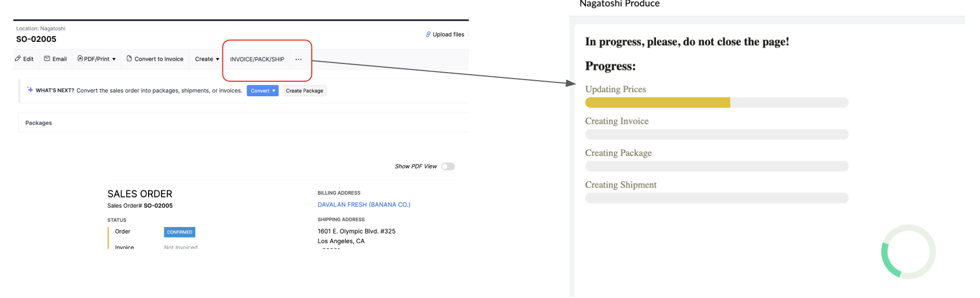The width and height of the screenshot is (980, 298).
Task: Click the Edit pencil icon
Action: (x=18, y=59)
